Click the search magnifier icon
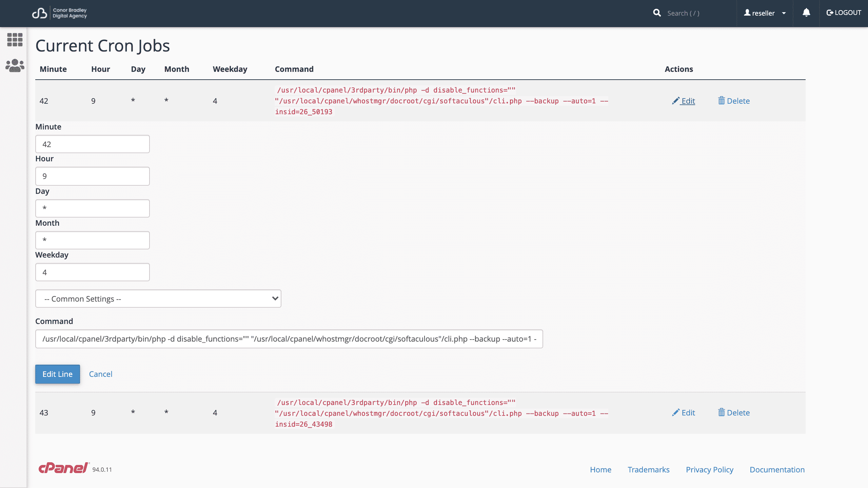 click(x=657, y=13)
